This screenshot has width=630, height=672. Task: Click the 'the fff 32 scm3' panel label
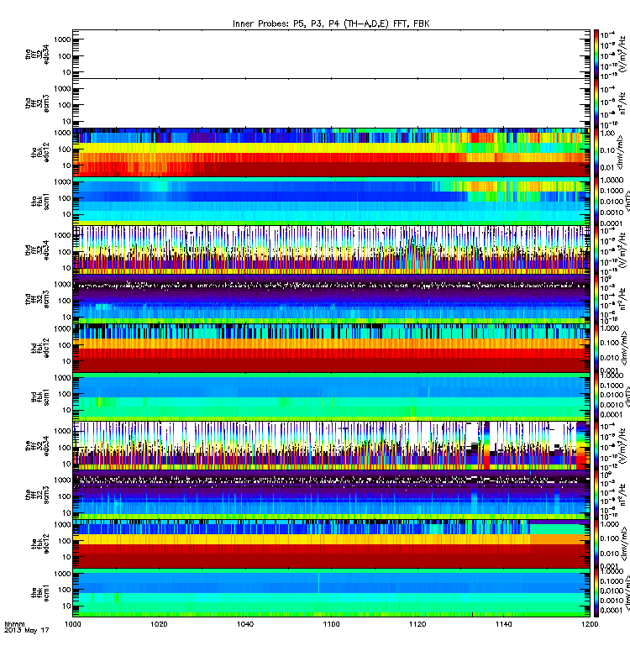pos(37,495)
